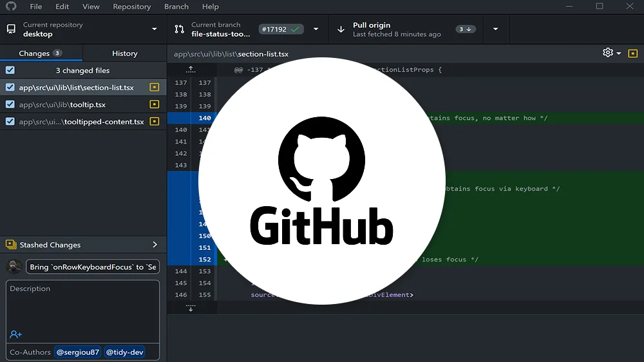Expand diff downward with bottom arrow
644x362 pixels.
[191, 308]
